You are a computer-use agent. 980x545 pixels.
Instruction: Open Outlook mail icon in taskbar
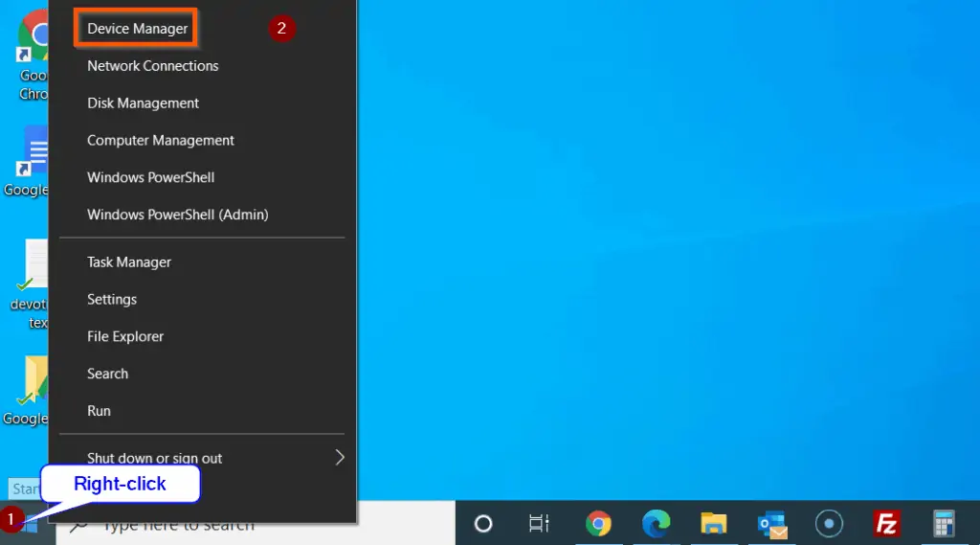point(772,524)
